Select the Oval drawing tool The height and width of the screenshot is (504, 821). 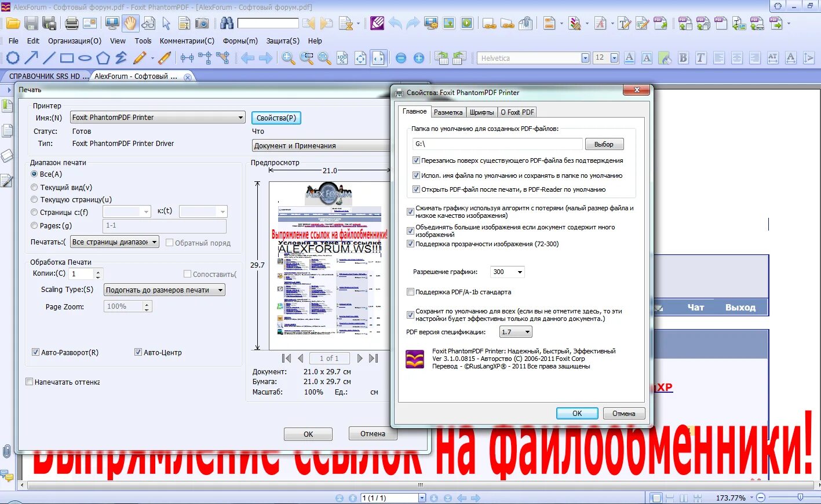pos(85,58)
